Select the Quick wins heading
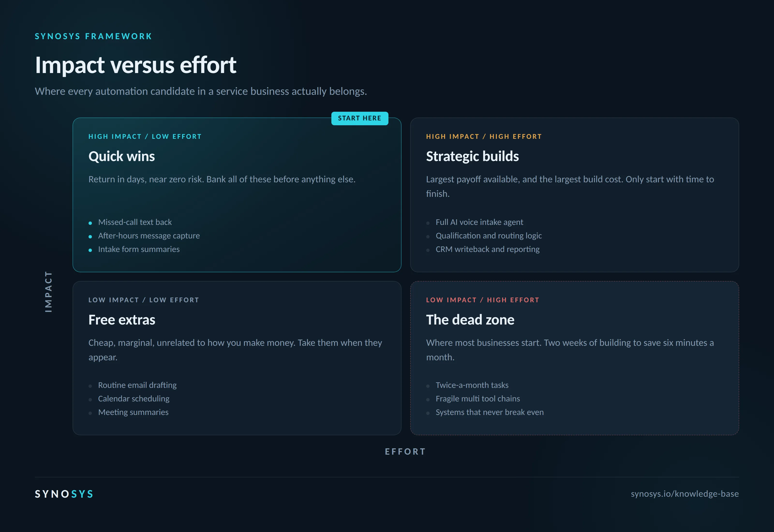This screenshot has height=532, width=774. point(122,156)
